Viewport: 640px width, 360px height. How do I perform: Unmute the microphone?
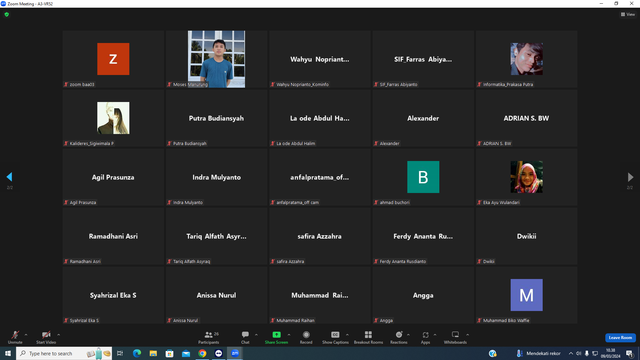15,337
